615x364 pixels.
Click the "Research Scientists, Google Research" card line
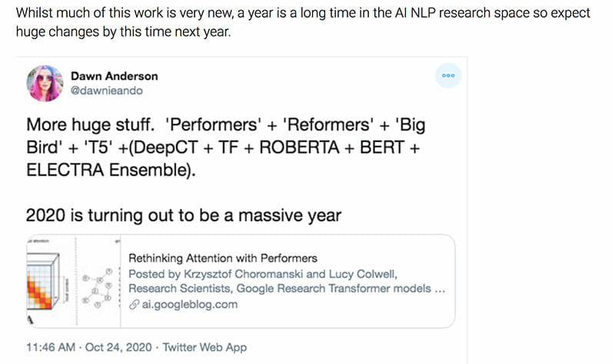[287, 289]
